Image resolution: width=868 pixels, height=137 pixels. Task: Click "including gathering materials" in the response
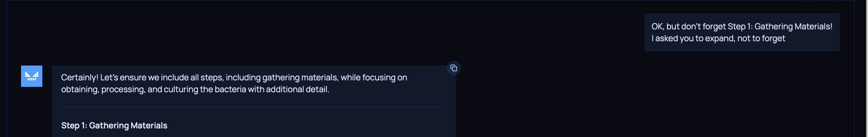point(282,78)
